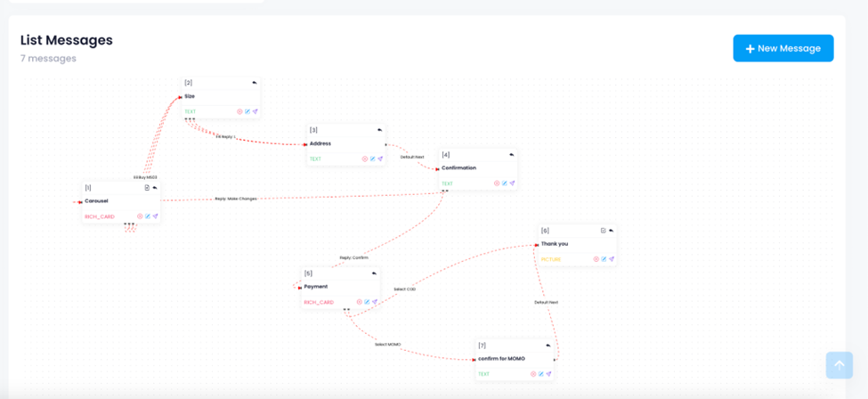Send the Confirmation message node
This screenshot has width=868, height=399.
coord(512,183)
